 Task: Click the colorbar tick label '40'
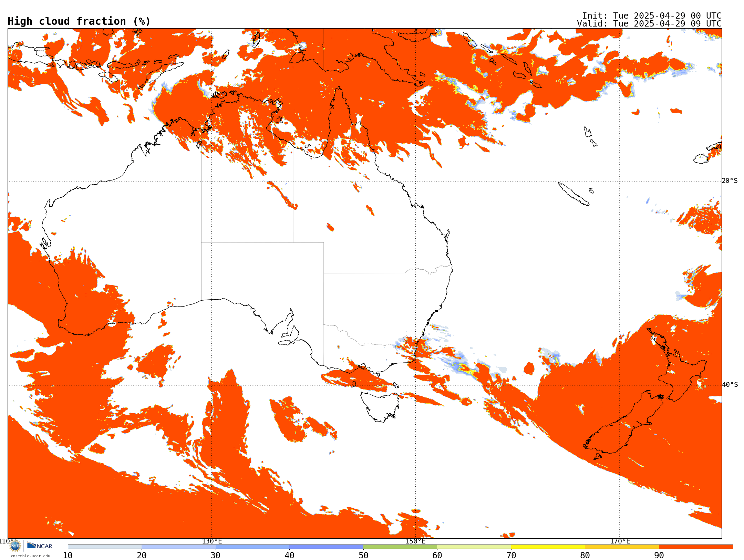[289, 556]
